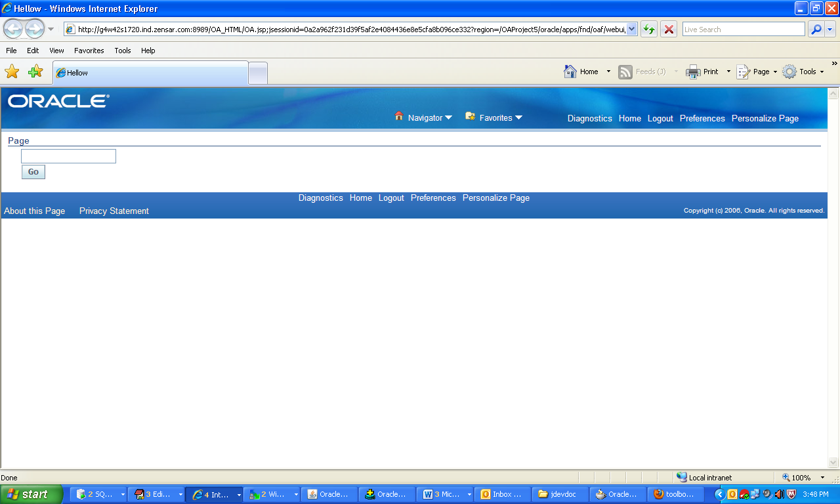Click the McAfee shield tray icon
Screen dimensions: 840x504
click(x=791, y=494)
